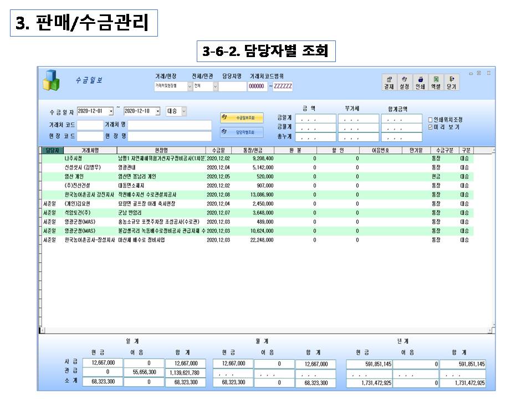Open 설정 settings from the toolbar
532x399 pixels.
pos(404,83)
